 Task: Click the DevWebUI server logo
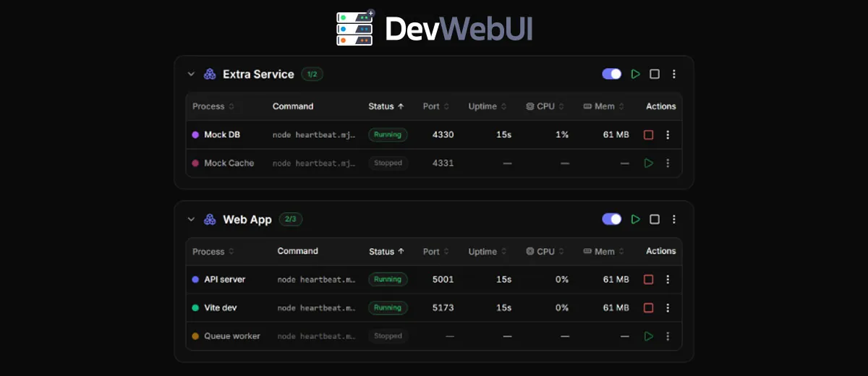[x=355, y=29]
